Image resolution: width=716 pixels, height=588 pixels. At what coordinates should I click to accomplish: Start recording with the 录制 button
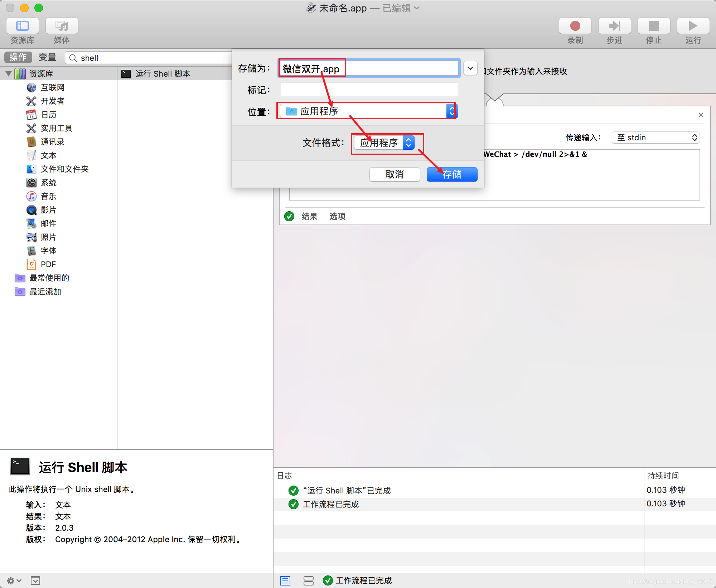[575, 26]
